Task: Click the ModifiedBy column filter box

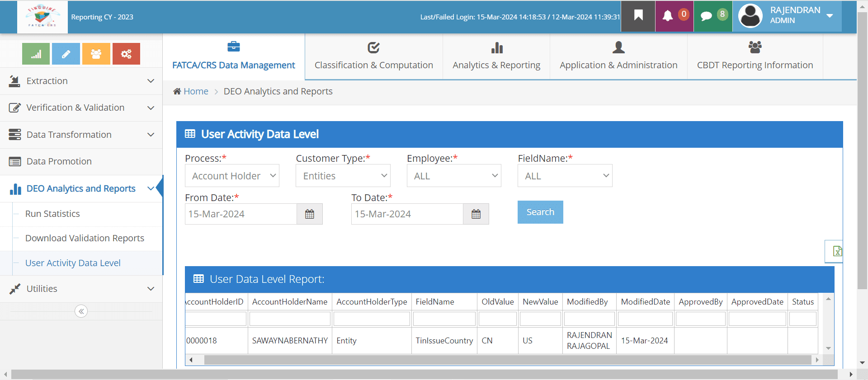Action: click(x=589, y=319)
